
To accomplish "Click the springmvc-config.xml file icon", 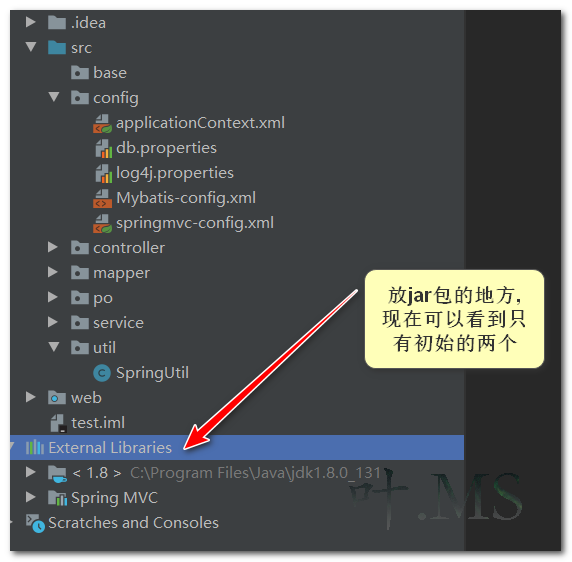I will click(x=102, y=223).
